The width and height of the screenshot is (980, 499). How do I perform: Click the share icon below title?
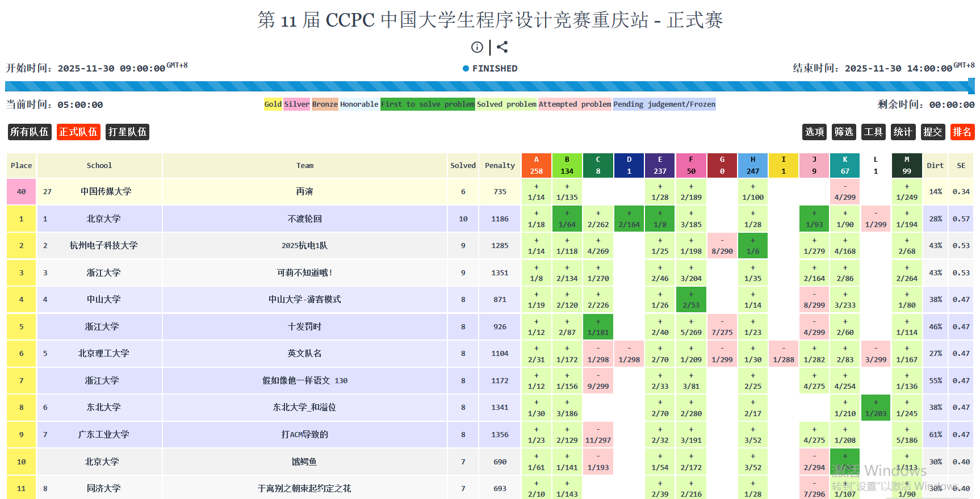(x=502, y=47)
